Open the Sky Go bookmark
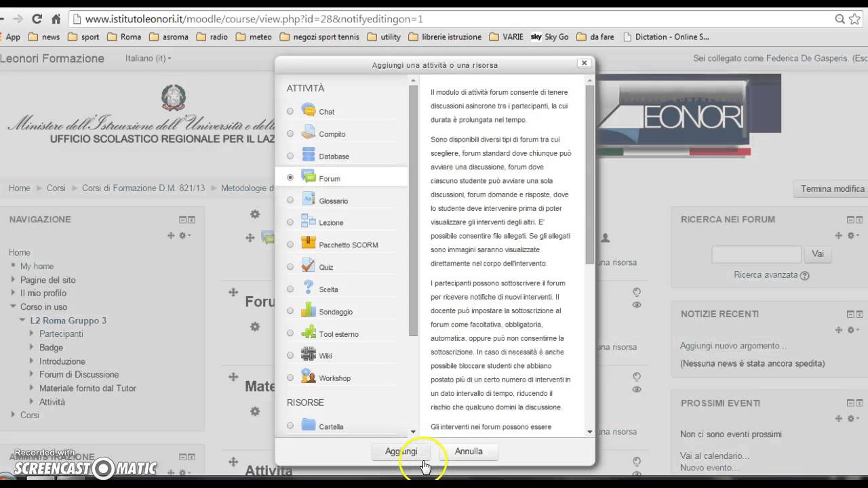 [550, 37]
